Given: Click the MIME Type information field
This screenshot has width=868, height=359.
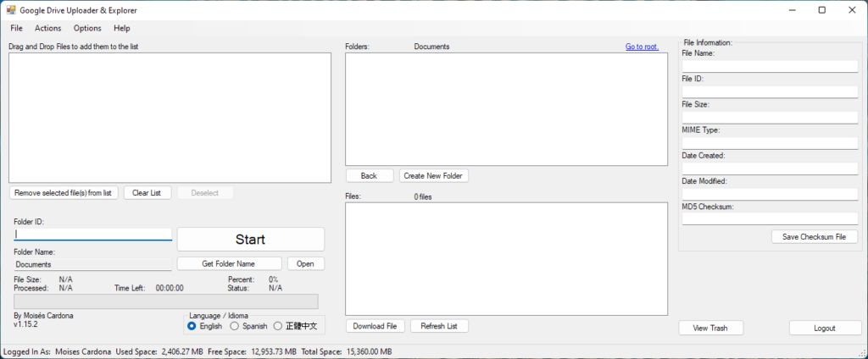Looking at the screenshot, I should point(770,143).
